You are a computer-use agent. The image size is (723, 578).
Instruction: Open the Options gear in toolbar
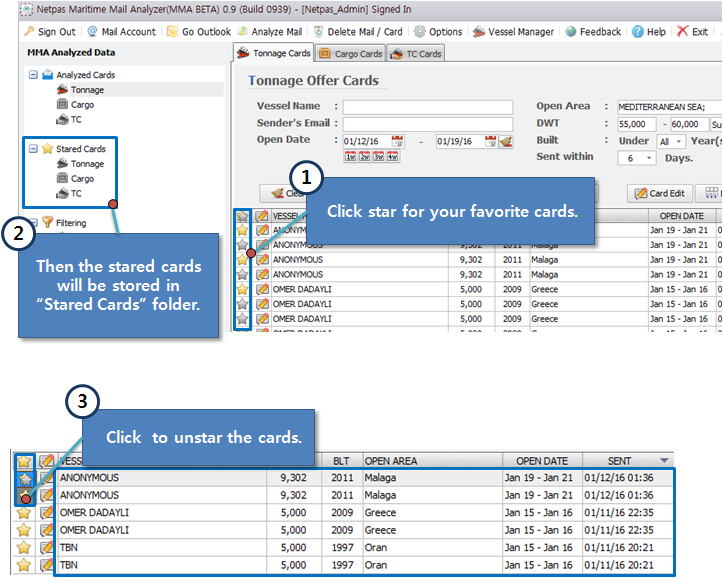click(438, 32)
